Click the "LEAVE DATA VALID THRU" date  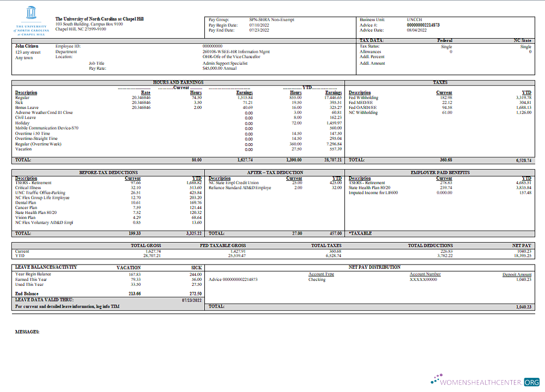pos(191,301)
